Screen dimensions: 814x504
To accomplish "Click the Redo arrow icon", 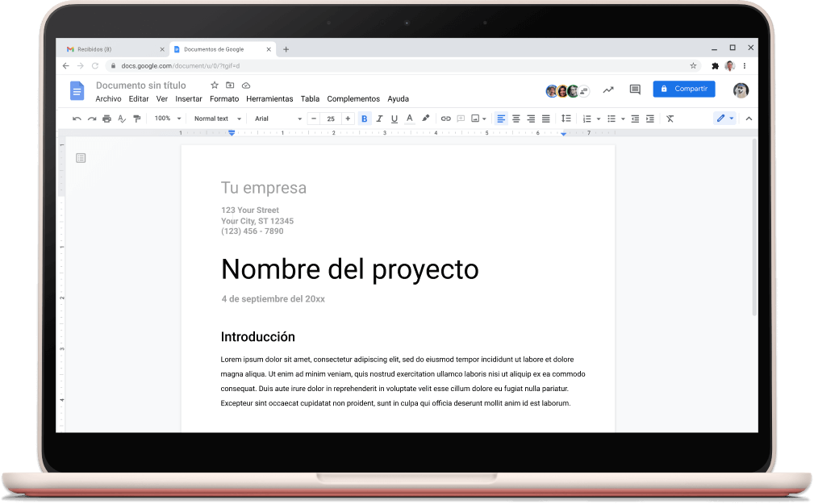I will pyautogui.click(x=92, y=119).
